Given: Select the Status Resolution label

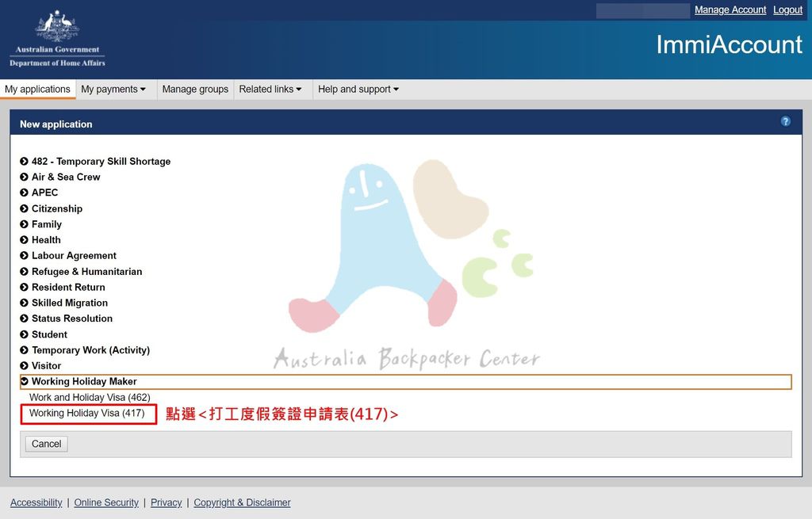Looking at the screenshot, I should click(x=72, y=319).
